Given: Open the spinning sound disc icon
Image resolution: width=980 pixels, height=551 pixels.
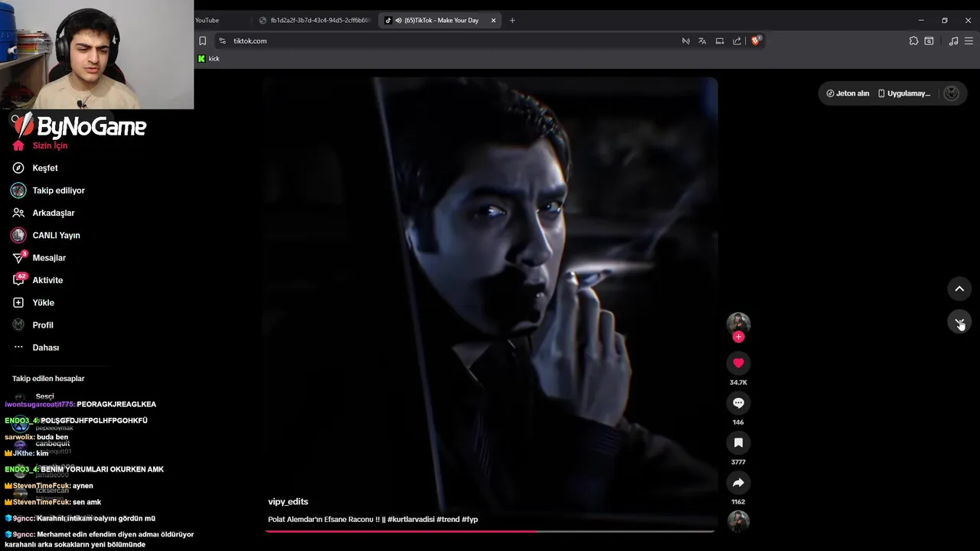Looking at the screenshot, I should click(738, 521).
